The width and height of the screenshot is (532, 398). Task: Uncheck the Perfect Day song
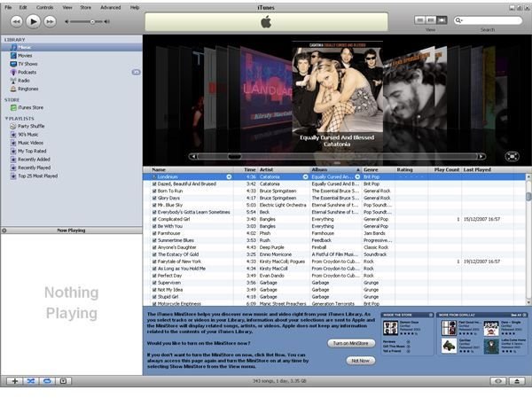point(154,276)
